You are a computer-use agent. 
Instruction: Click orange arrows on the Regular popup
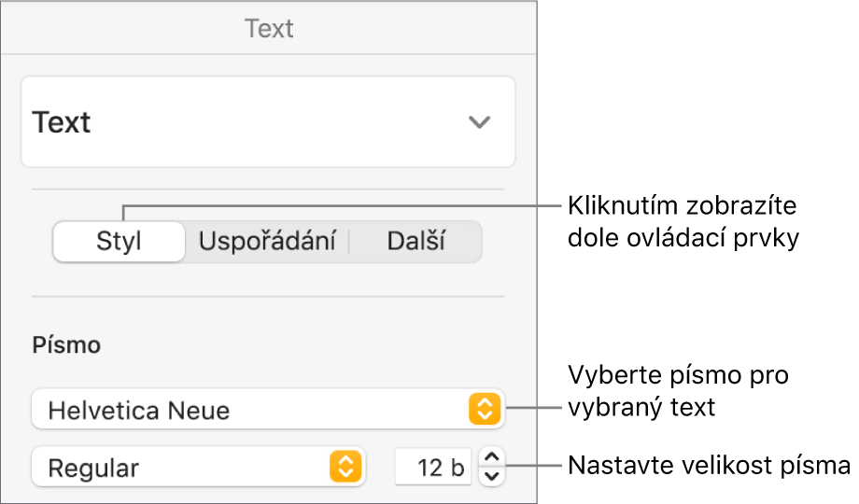click(x=345, y=467)
